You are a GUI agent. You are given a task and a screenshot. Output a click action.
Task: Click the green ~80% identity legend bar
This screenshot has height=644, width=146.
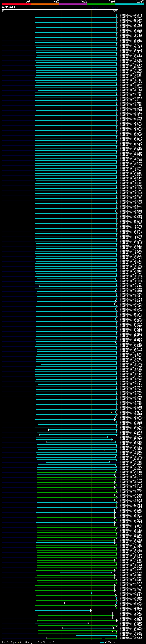(x=101, y=4)
